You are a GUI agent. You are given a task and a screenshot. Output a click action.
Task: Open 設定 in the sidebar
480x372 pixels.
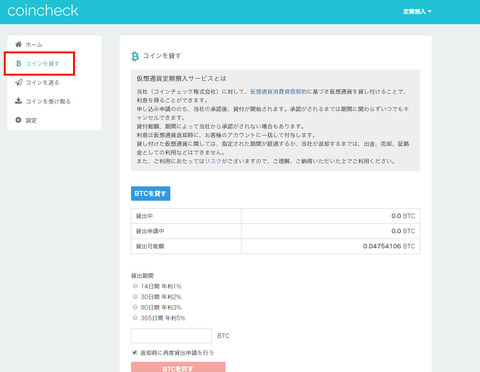click(31, 120)
